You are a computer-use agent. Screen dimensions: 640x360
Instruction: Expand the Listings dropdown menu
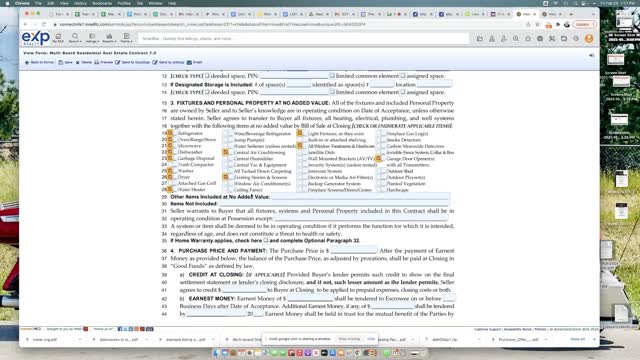click(92, 38)
